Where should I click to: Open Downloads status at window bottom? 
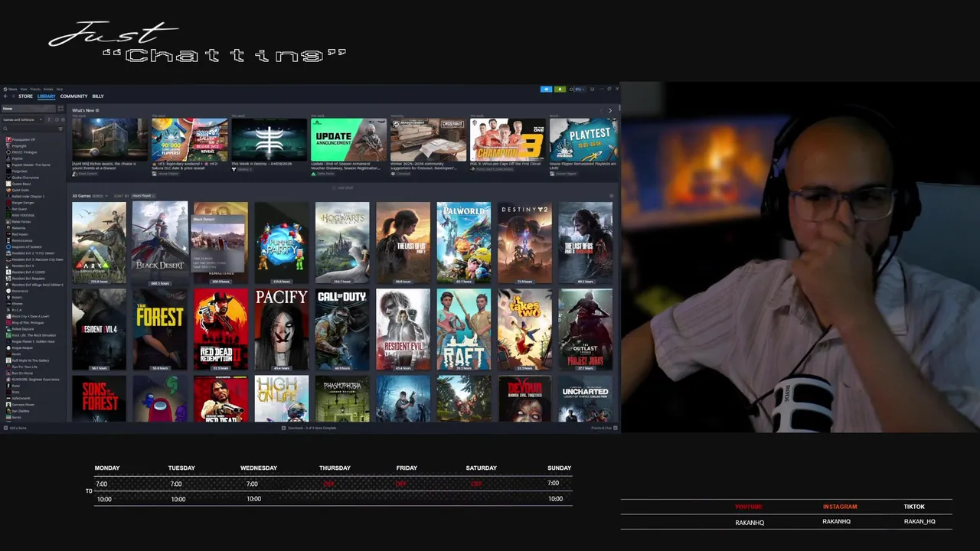click(311, 428)
